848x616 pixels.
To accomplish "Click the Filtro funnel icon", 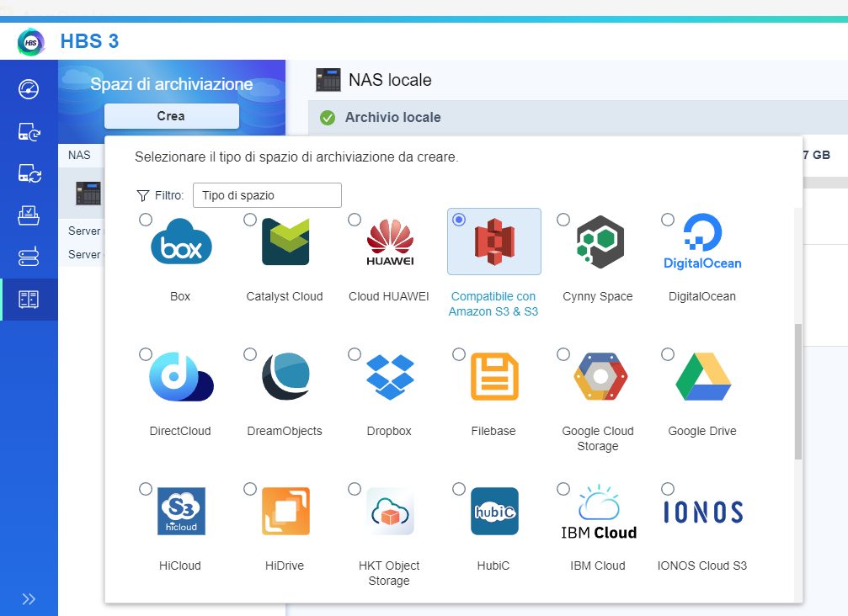I will coord(143,195).
